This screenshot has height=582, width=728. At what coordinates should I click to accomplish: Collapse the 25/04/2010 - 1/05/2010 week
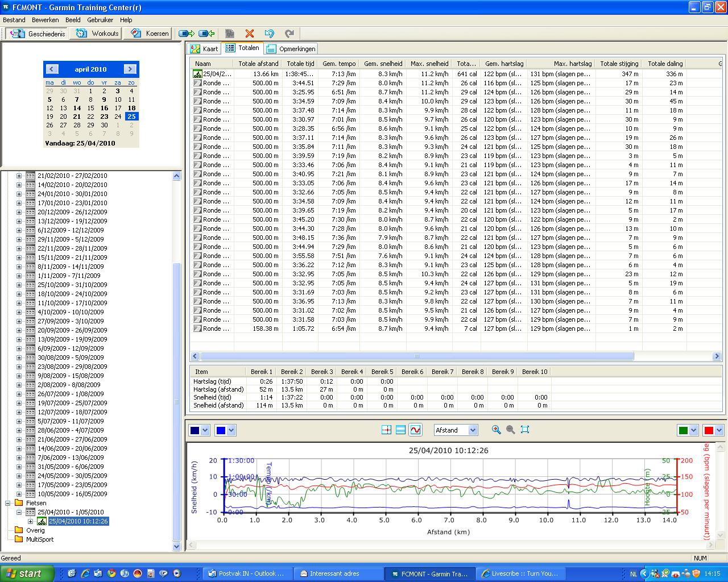[x=19, y=512]
